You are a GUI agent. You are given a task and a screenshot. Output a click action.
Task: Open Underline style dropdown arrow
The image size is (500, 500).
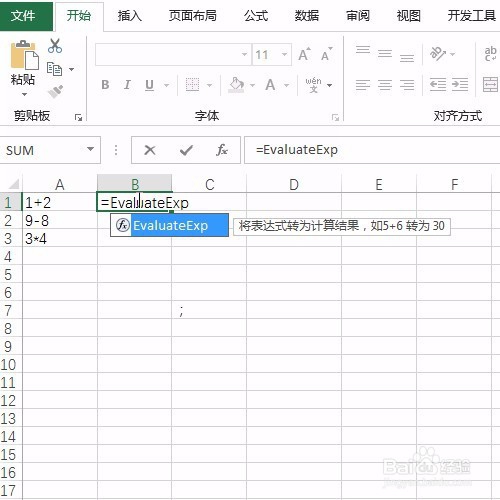pyautogui.click(x=166, y=85)
